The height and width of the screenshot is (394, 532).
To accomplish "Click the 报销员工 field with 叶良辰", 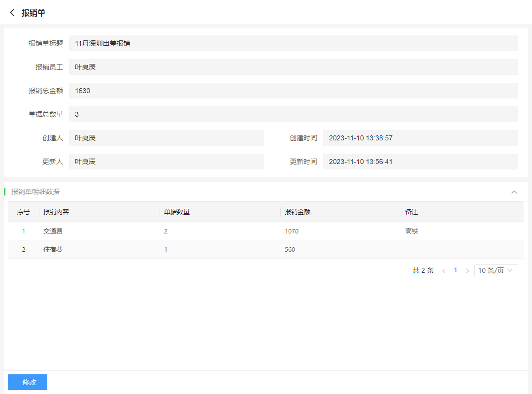I will click(293, 67).
